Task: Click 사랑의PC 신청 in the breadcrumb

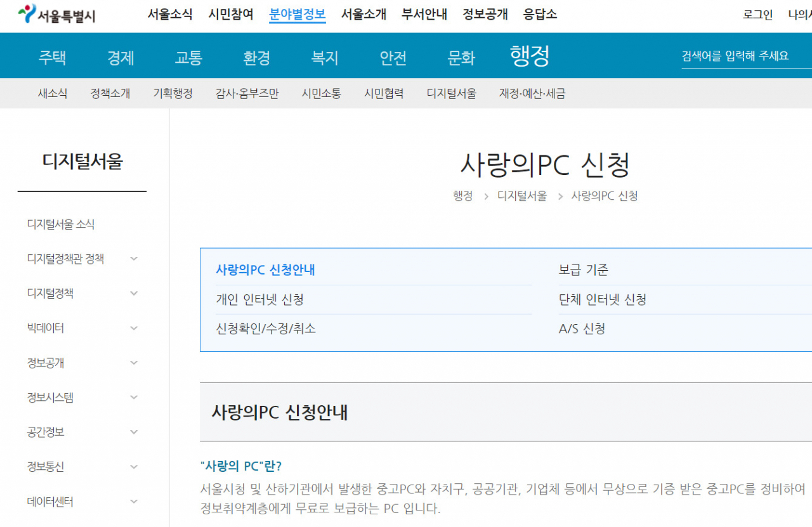Action: (x=605, y=196)
